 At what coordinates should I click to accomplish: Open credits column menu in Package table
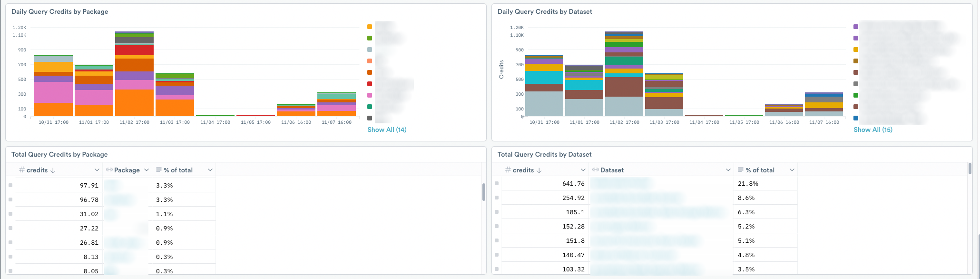[97, 170]
